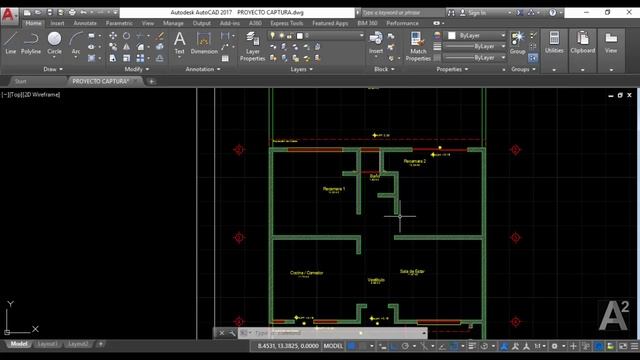Click the Offset tool
The width and height of the screenshot is (640, 360).
pyautogui.click(x=160, y=58)
